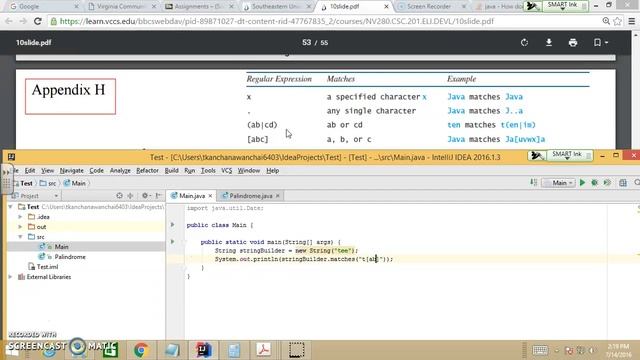640x360 pixels.
Task: Open the Code menu
Action: (x=96, y=171)
